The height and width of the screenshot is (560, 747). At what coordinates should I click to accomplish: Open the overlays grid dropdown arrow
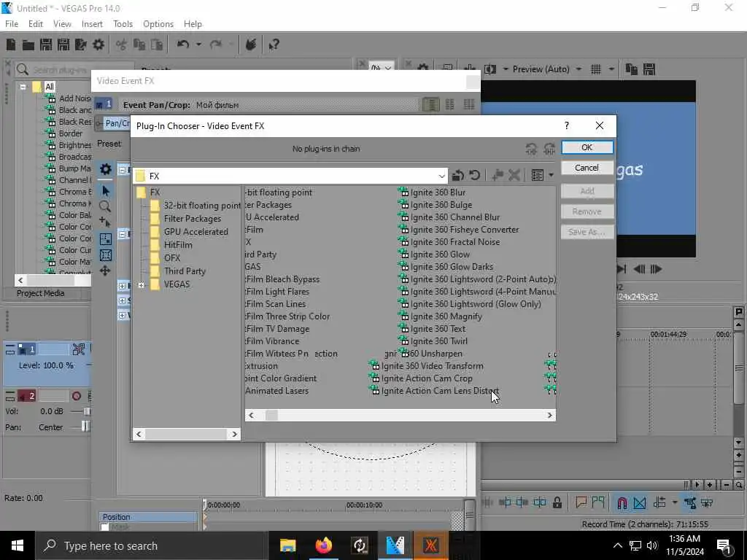pos(611,69)
